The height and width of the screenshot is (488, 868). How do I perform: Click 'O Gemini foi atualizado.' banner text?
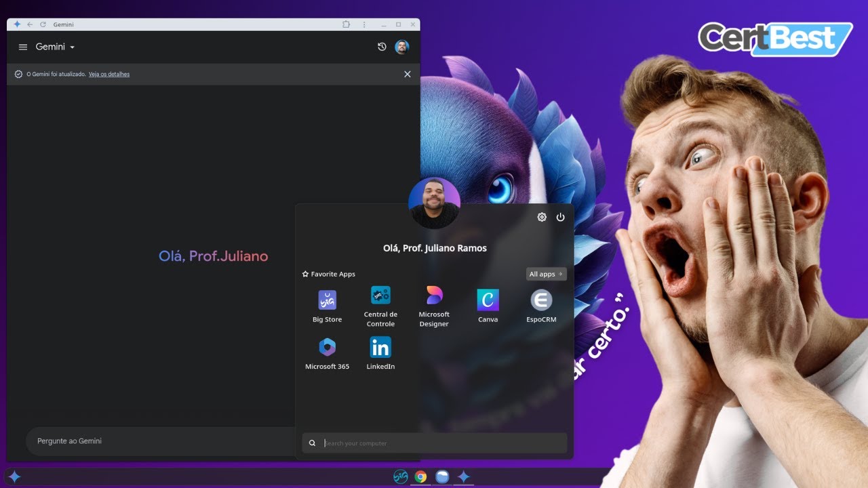click(56, 74)
